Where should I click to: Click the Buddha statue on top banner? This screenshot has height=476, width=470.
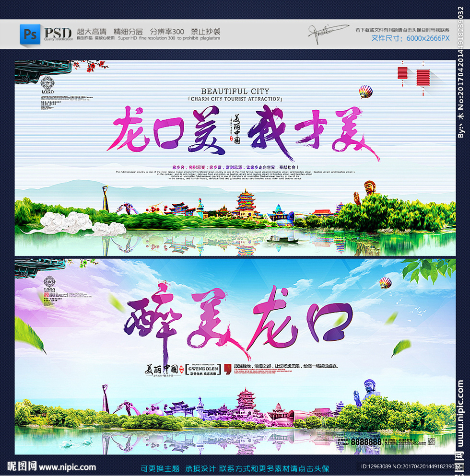tap(366, 192)
